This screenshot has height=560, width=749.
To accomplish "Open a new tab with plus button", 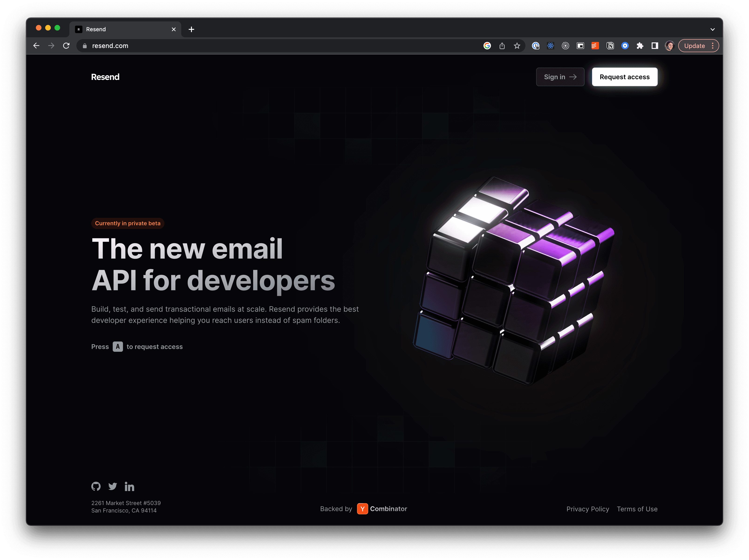I will [191, 30].
